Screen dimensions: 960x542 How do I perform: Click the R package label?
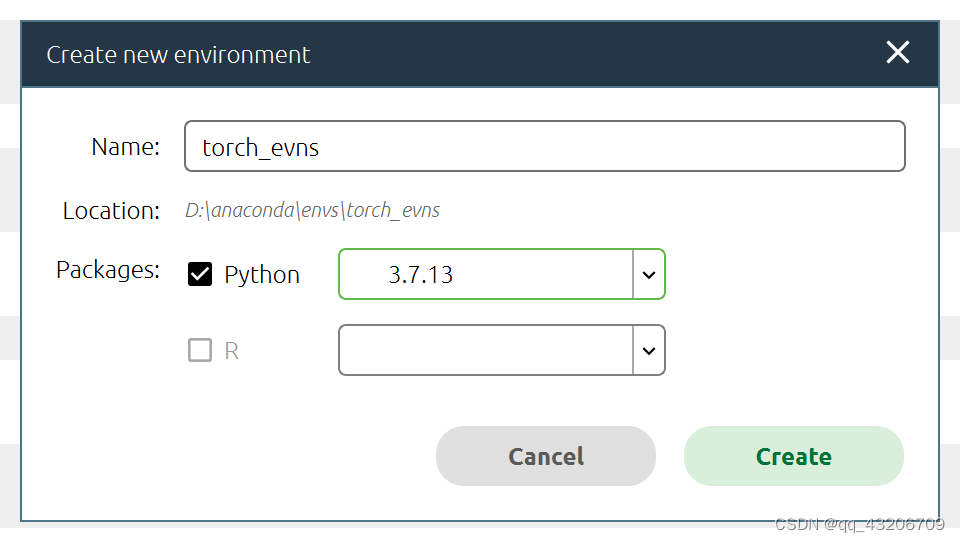tap(231, 351)
